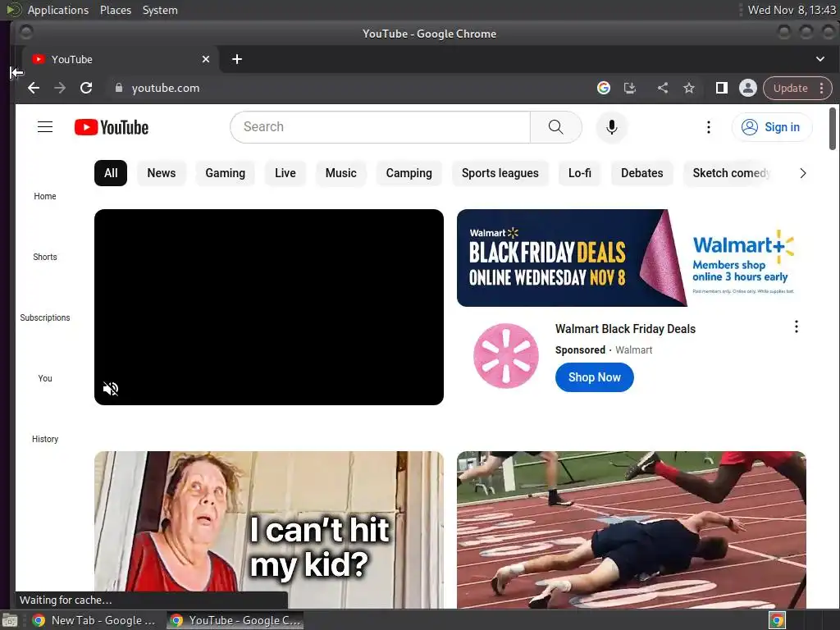Click the search magnifier button
The height and width of the screenshot is (630, 840).
[555, 127]
